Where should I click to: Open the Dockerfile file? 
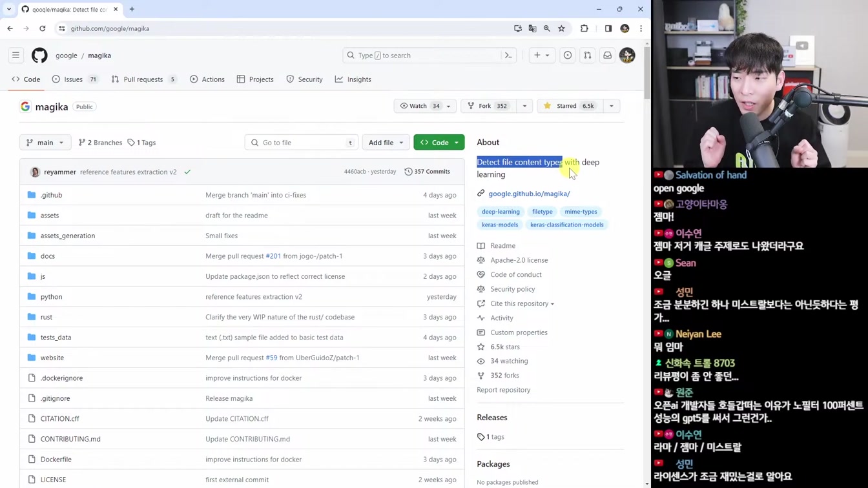coord(56,460)
